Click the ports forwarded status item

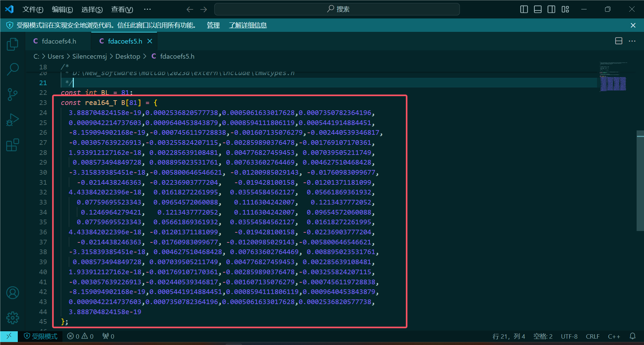point(108,336)
